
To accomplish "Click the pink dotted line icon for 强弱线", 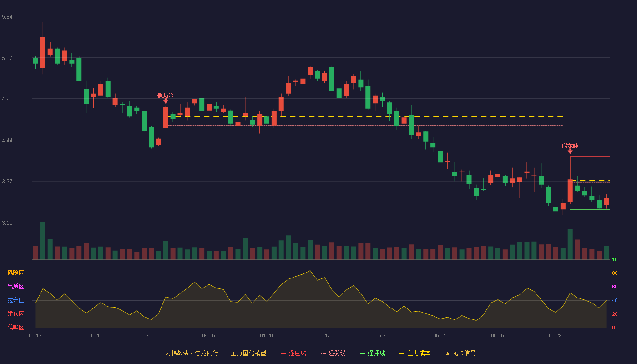I will pyautogui.click(x=323, y=353).
